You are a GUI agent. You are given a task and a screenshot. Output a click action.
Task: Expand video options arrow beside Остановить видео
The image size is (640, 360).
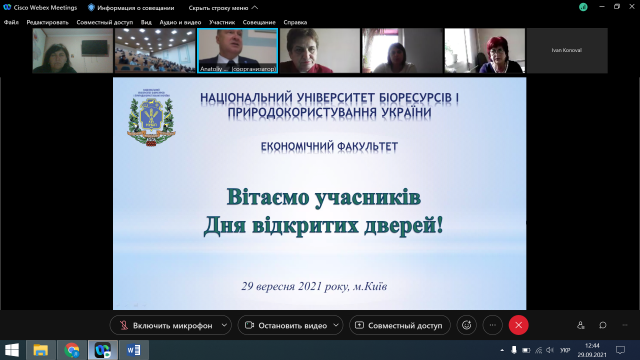coord(336,325)
